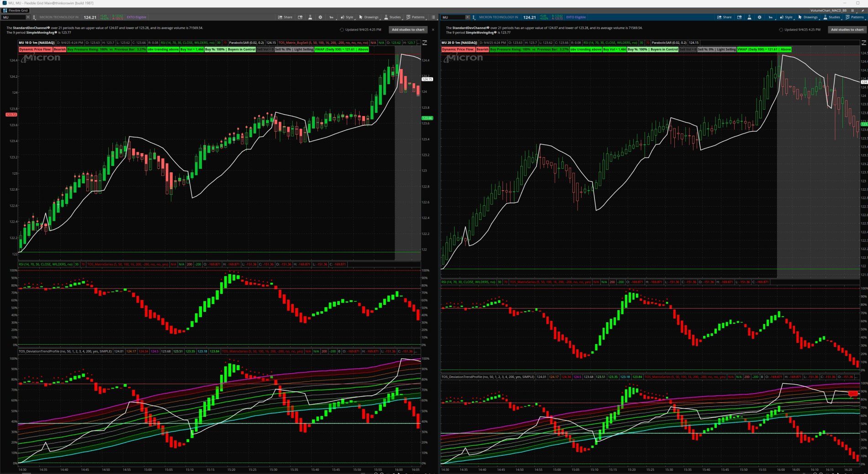Click the red 123.72 price marker at left edge

tap(11, 114)
